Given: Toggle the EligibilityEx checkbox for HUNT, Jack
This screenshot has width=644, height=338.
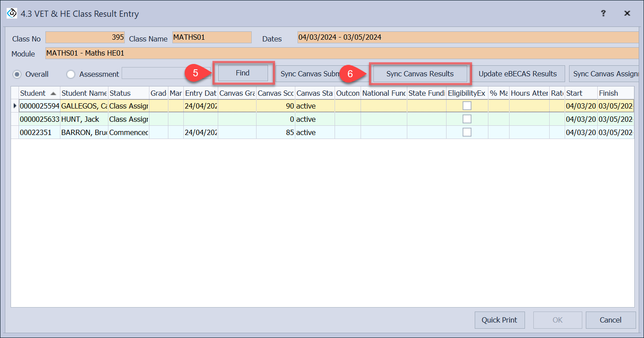Looking at the screenshot, I should (467, 119).
